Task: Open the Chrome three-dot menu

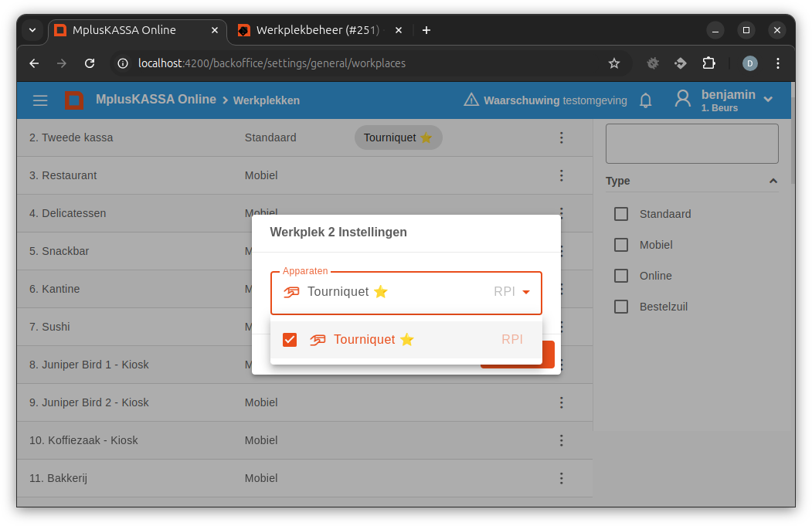Action: pos(778,63)
